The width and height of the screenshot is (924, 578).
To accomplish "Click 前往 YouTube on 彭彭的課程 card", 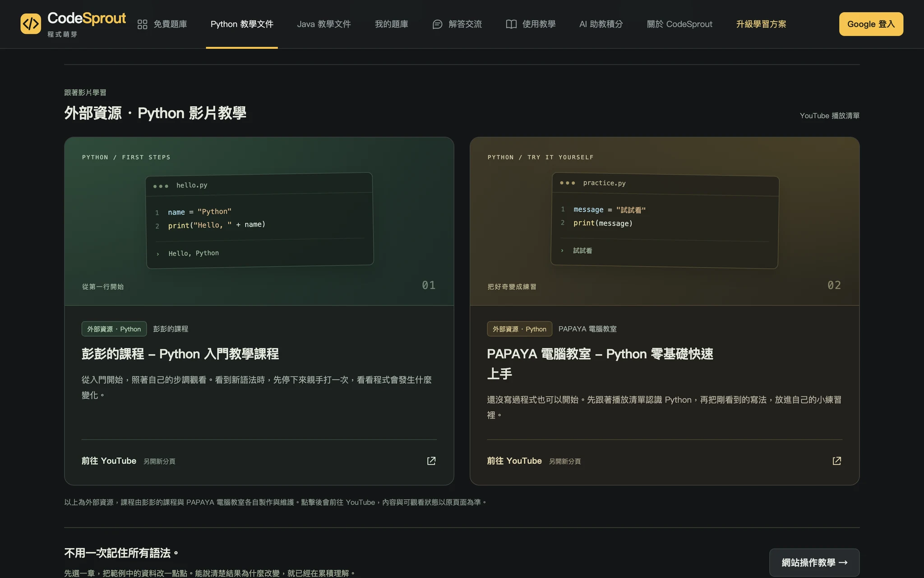I will (x=109, y=461).
